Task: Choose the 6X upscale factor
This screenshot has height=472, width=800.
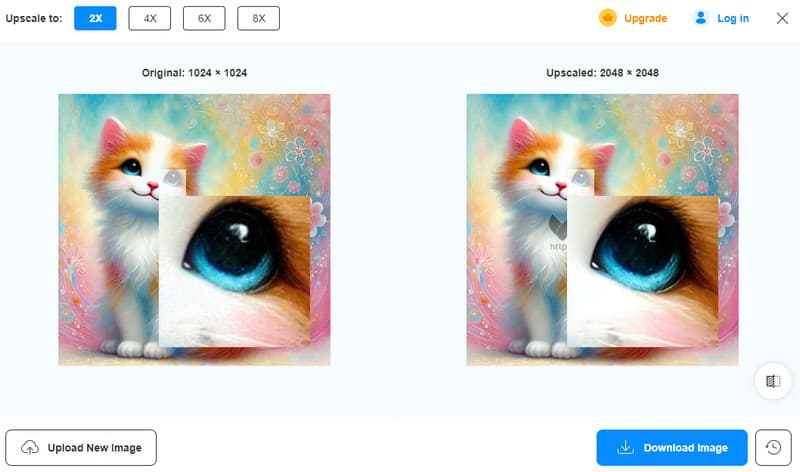Action: (x=204, y=18)
